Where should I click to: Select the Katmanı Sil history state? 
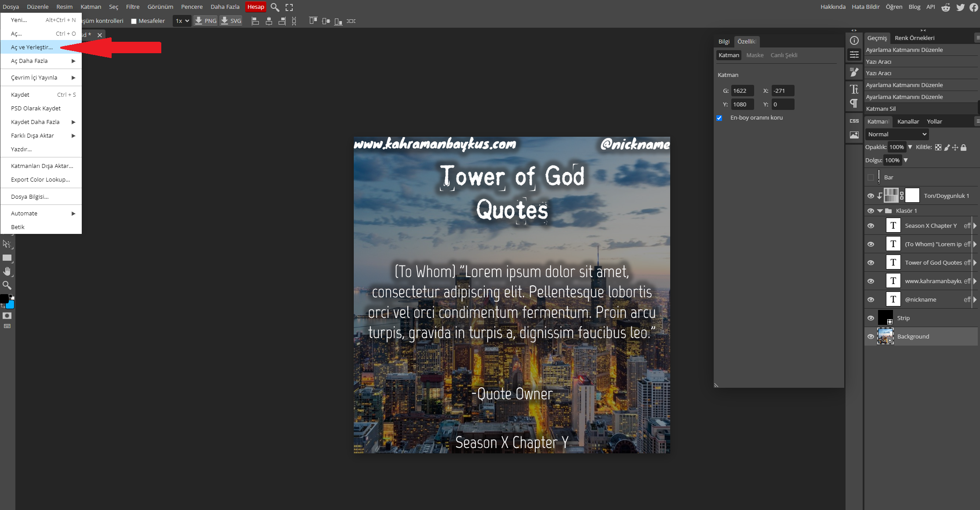tap(921, 109)
